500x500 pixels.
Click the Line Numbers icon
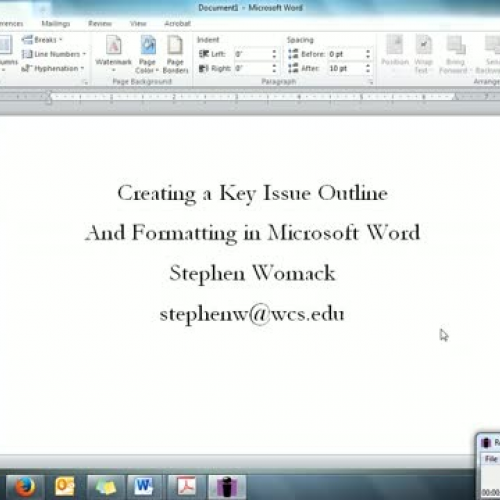coord(27,54)
